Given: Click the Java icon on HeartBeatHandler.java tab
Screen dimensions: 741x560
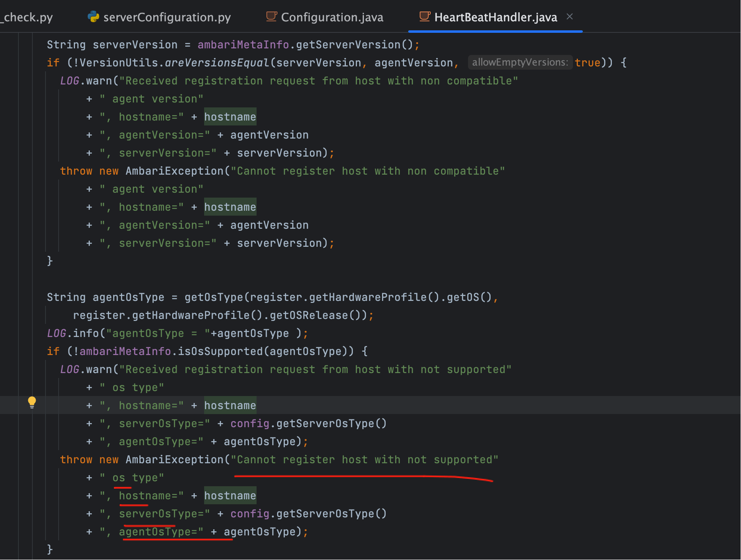Looking at the screenshot, I should tap(425, 17).
